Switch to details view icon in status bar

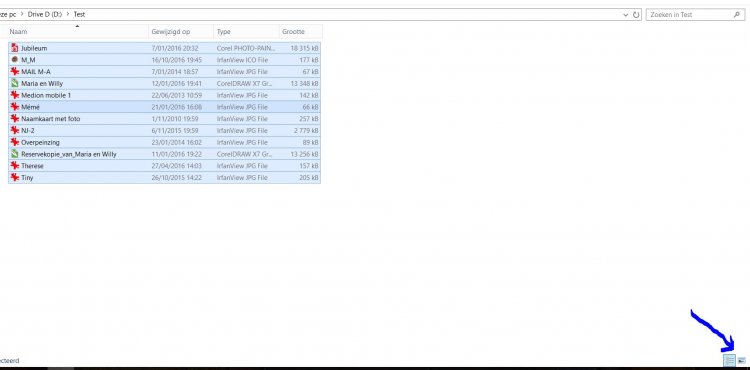pyautogui.click(x=729, y=360)
